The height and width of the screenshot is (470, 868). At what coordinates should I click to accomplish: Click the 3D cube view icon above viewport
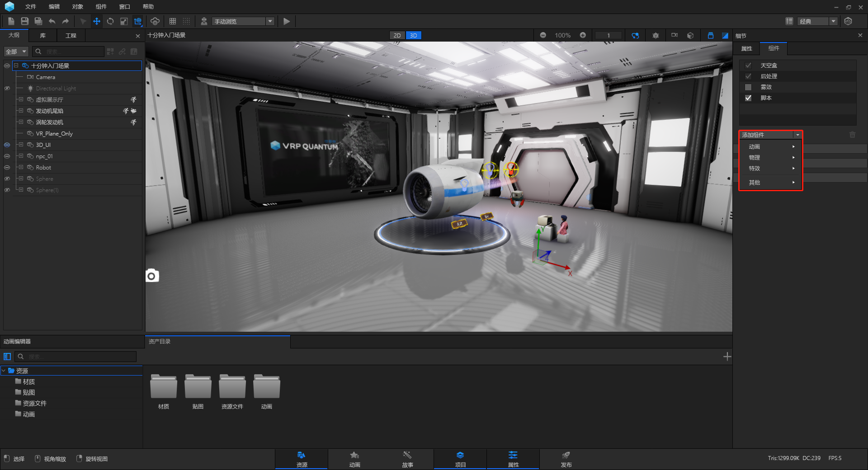tap(690, 35)
